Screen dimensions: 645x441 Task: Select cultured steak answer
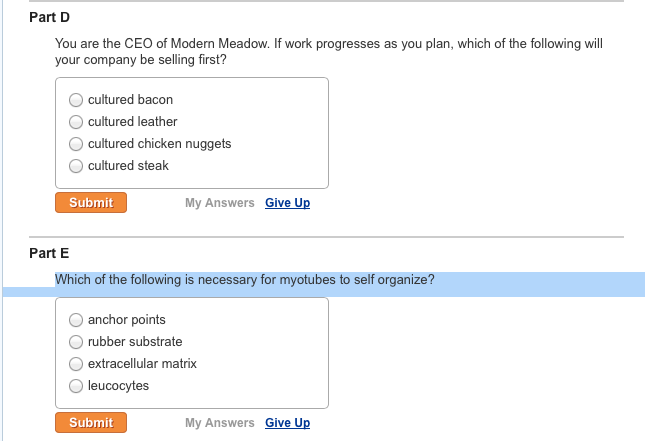coord(76,166)
